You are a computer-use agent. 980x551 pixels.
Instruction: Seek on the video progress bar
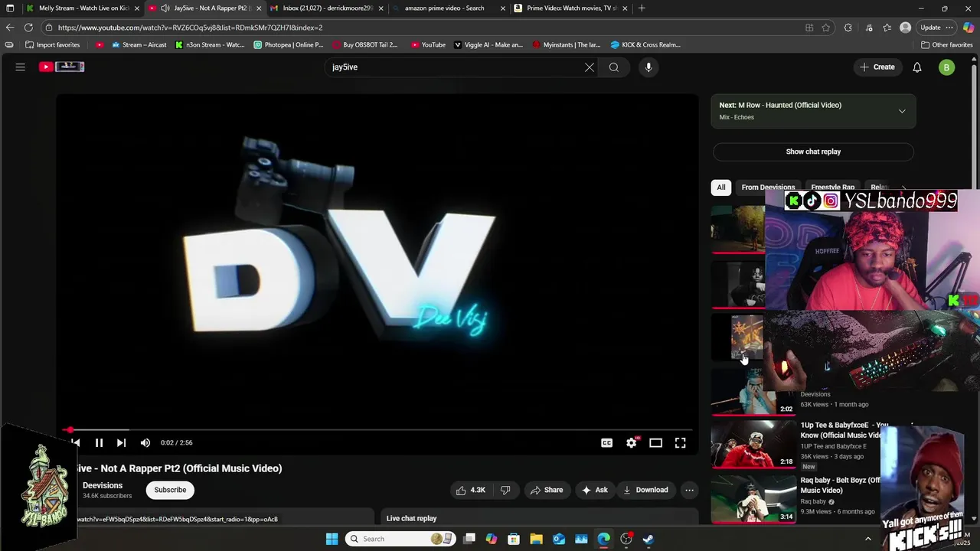(x=377, y=430)
